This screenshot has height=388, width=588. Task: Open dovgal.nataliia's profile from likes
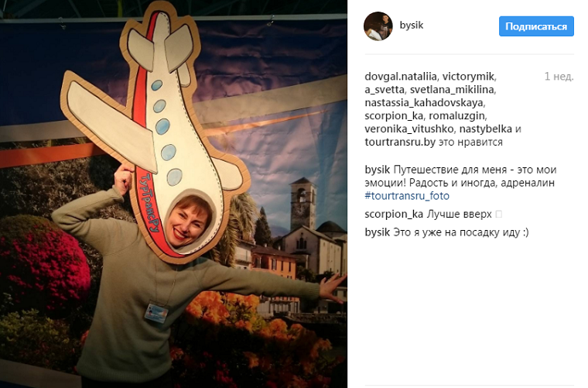click(401, 77)
